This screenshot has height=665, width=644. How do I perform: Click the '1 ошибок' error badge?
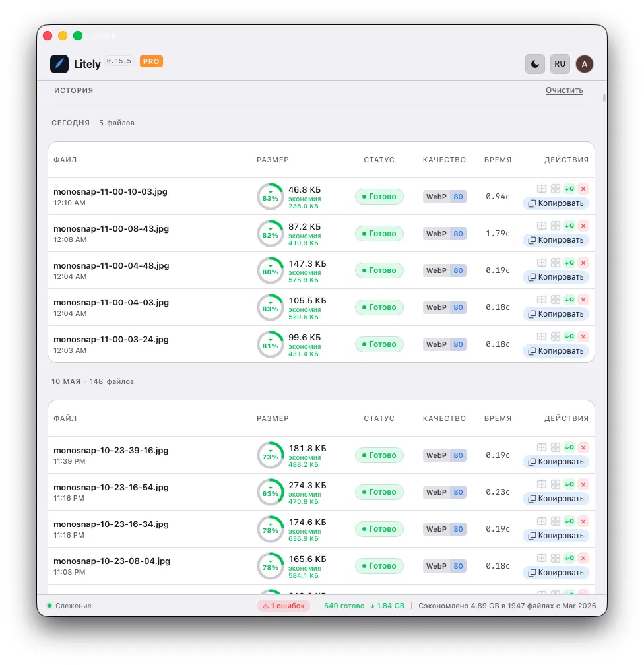pyautogui.click(x=283, y=606)
